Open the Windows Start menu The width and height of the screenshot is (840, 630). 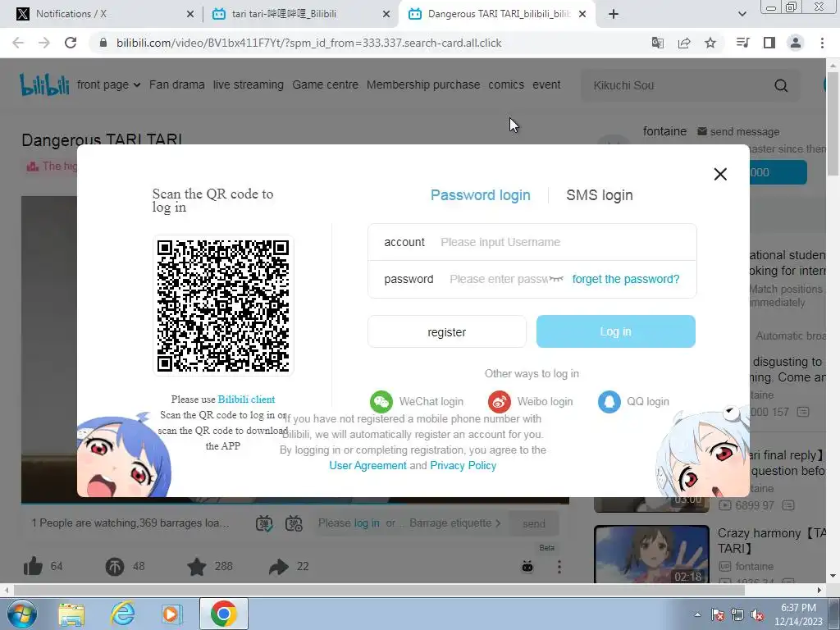(21, 614)
